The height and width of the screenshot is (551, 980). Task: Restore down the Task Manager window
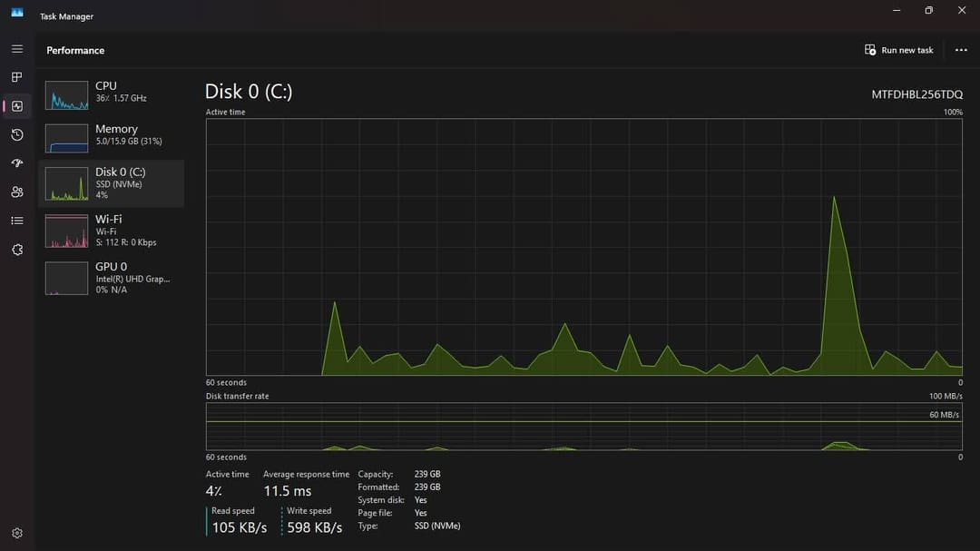929,11
